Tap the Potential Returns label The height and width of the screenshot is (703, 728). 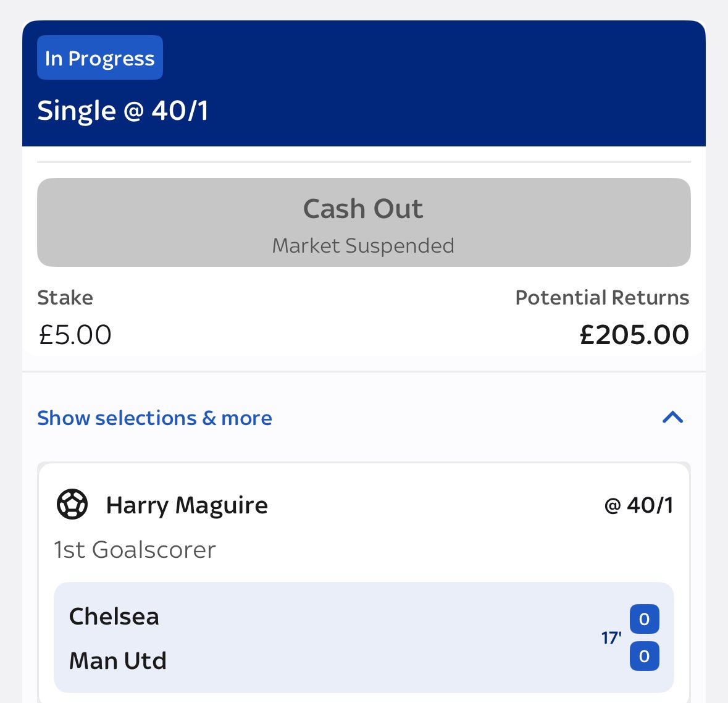[x=602, y=297]
